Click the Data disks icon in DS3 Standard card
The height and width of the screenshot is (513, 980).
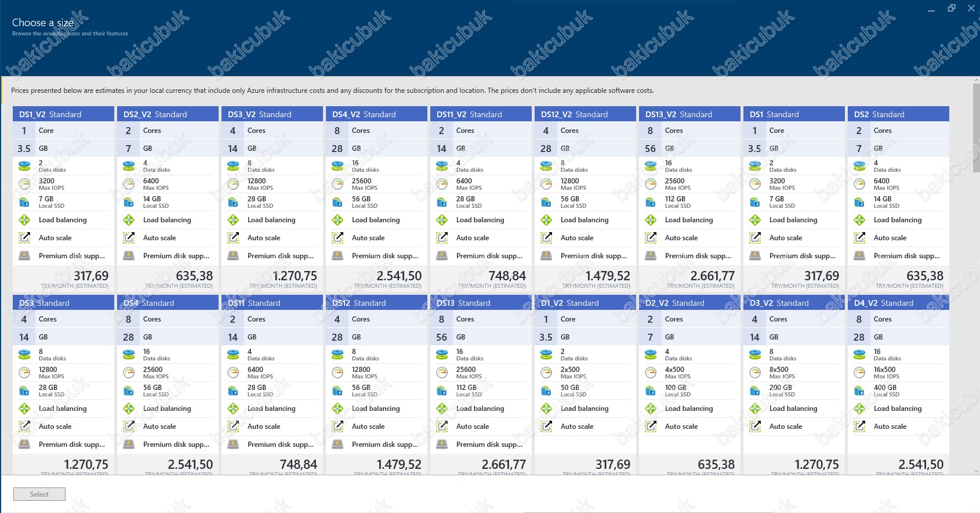(24, 355)
